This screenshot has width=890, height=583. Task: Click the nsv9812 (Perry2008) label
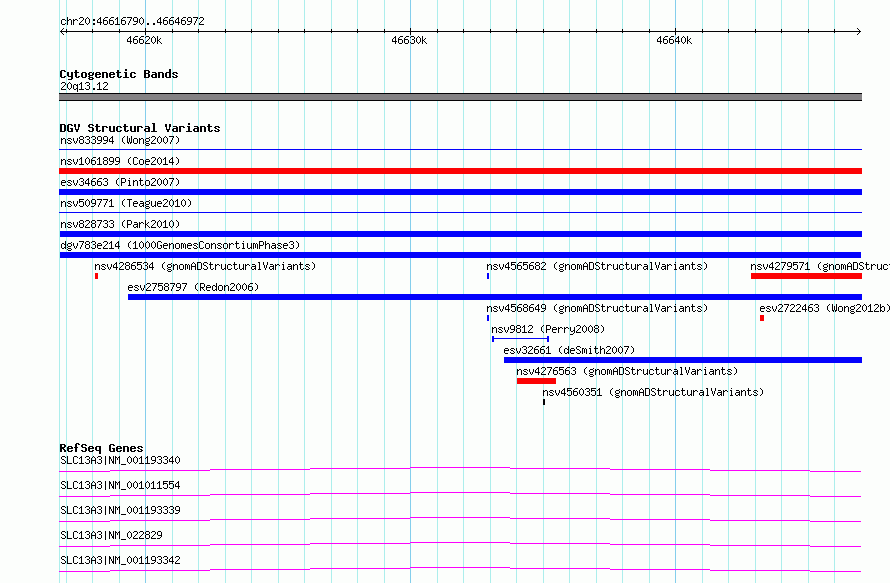[x=548, y=329]
